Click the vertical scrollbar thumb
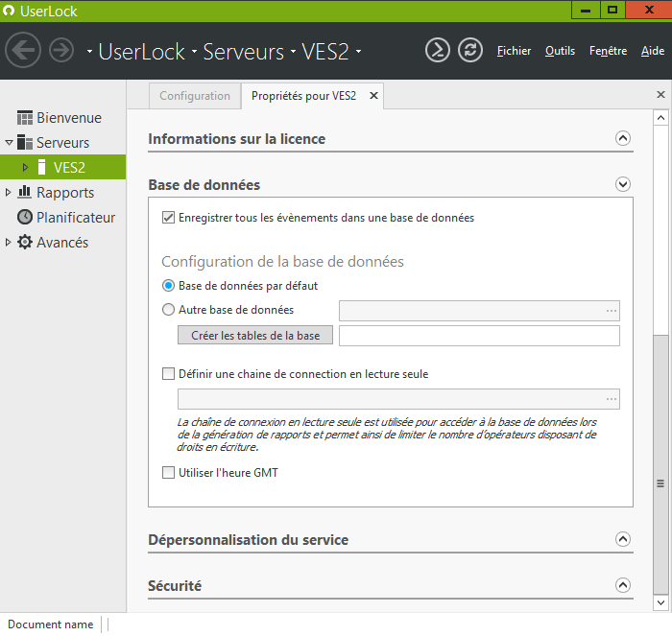Screen dimensions: 672x636 [x=660, y=464]
